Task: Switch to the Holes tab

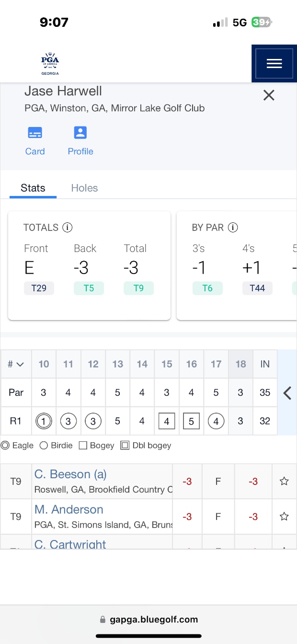Action: (84, 188)
